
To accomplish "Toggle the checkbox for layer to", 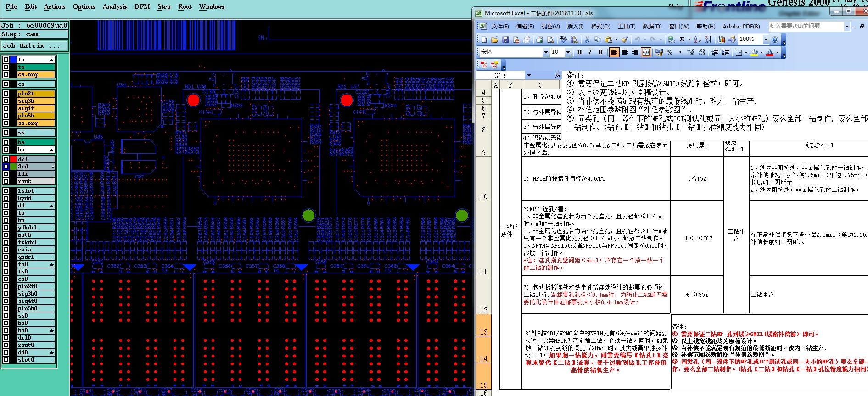I will [6, 60].
